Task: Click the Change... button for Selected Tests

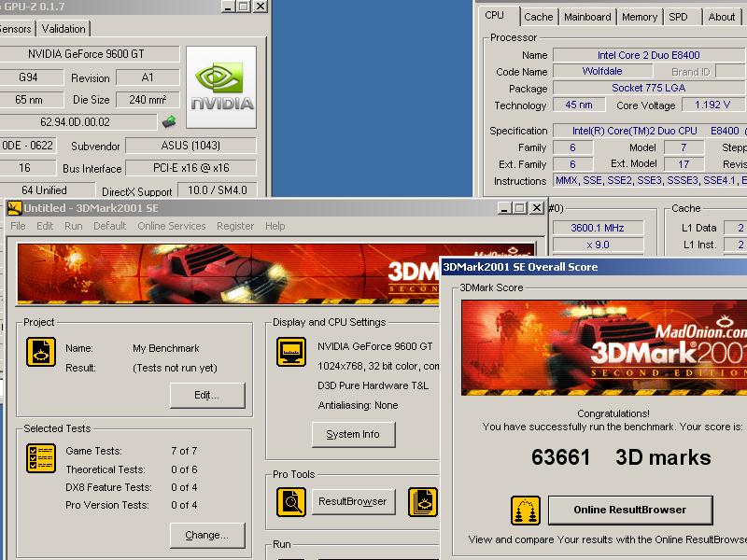Action: [x=207, y=535]
